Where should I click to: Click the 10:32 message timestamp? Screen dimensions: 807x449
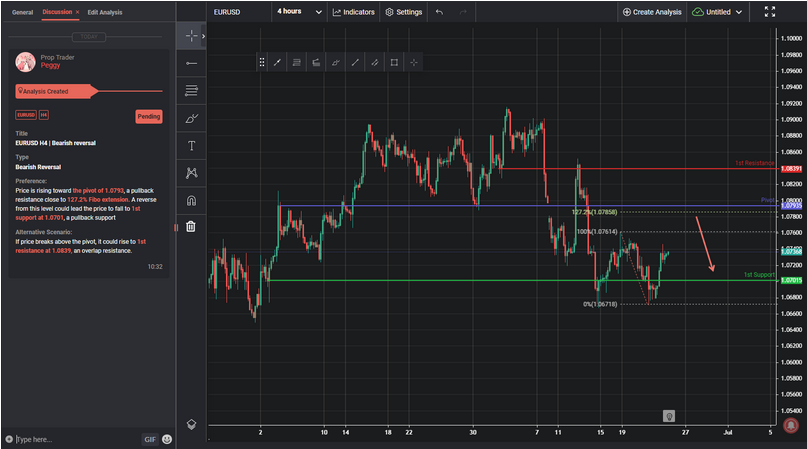point(155,267)
